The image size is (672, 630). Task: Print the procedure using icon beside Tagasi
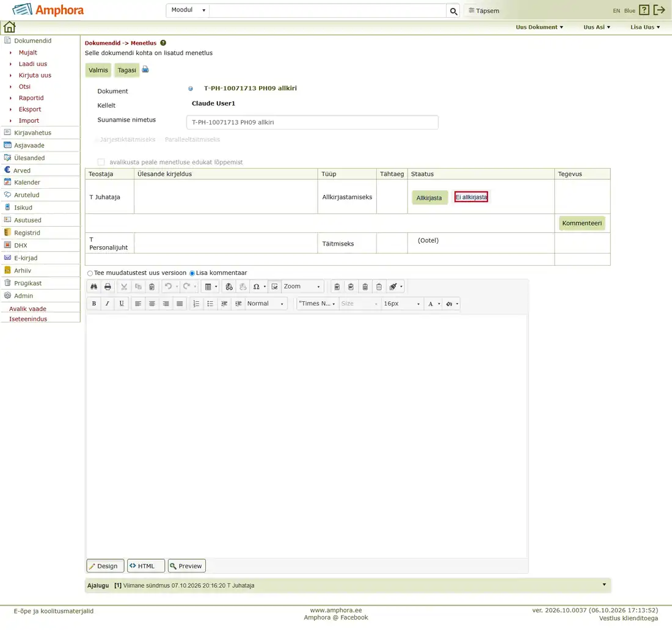click(146, 70)
